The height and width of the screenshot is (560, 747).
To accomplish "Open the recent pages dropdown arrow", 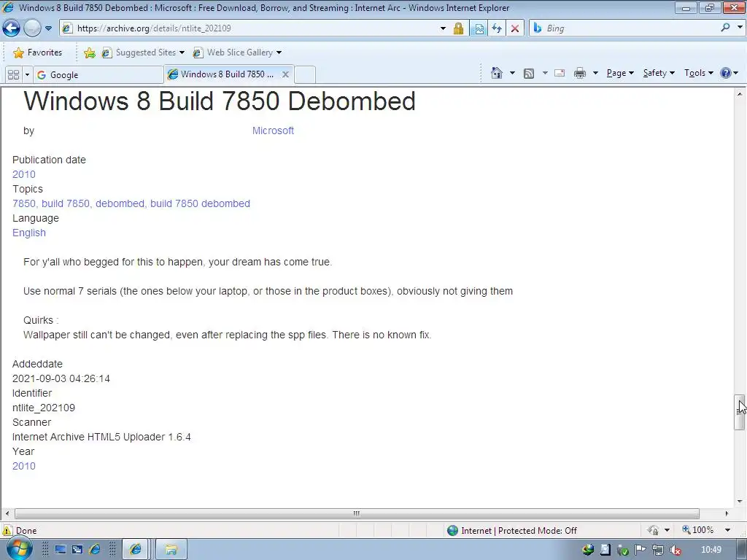I will click(x=48, y=28).
